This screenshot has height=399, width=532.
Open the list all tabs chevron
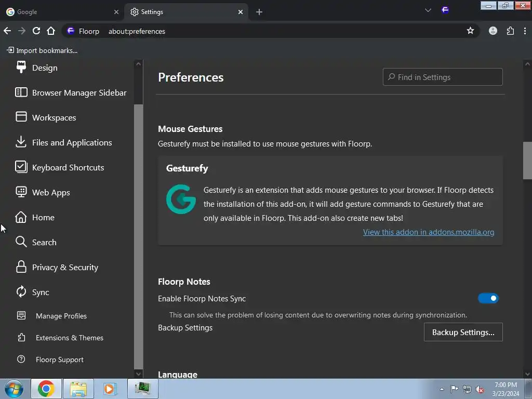coord(428,10)
